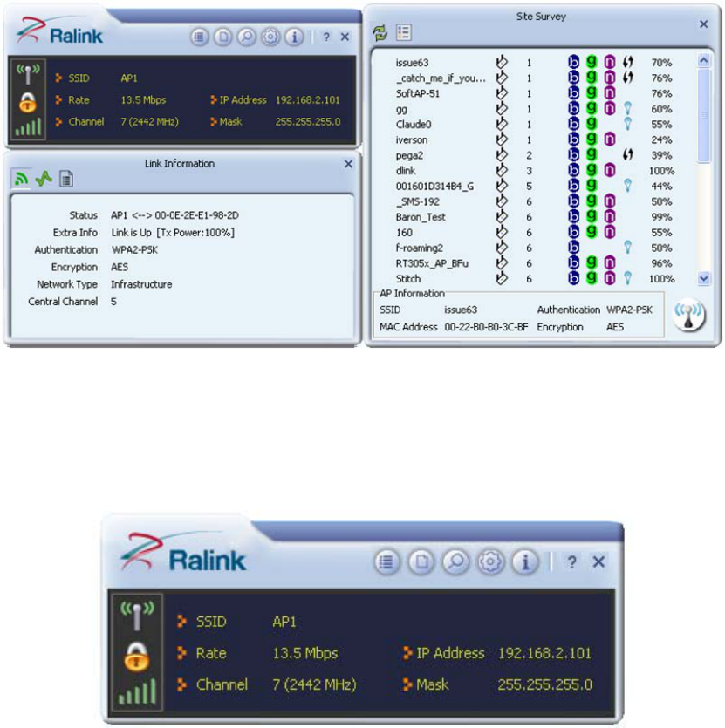Click scroll down arrow in Site Survey list
This screenshot has width=725, height=728.
tap(703, 279)
